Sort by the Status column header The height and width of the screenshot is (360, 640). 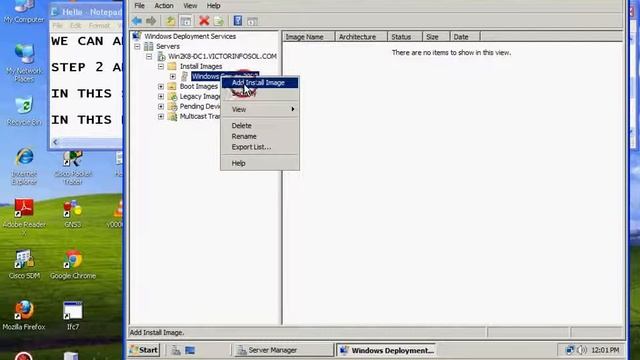404,37
